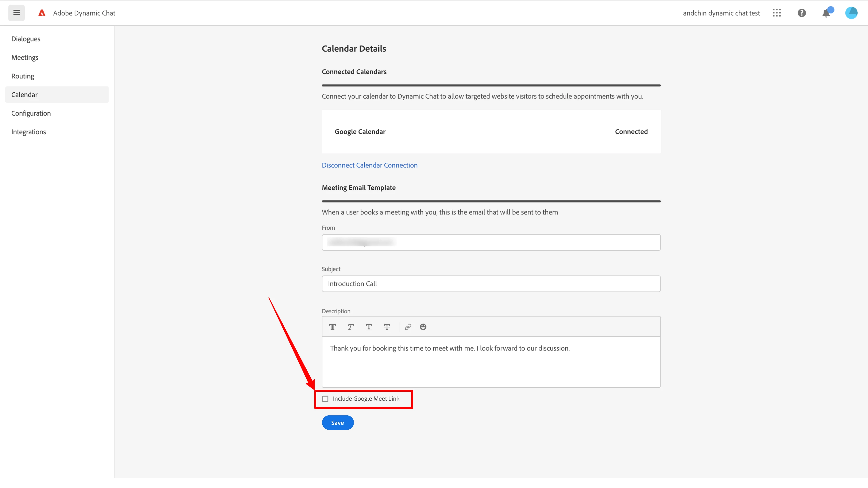868x488 pixels.
Task: Toggle bold text formatting
Action: [x=332, y=327]
